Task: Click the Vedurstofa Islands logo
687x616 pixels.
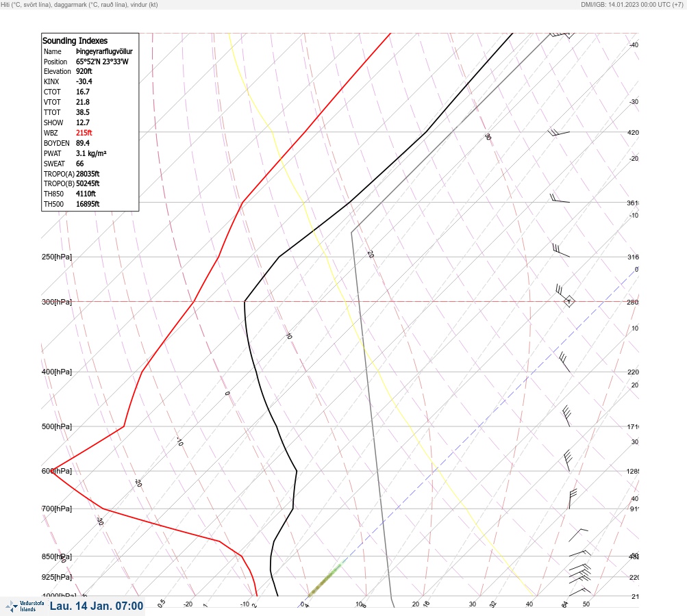Action: (25, 606)
